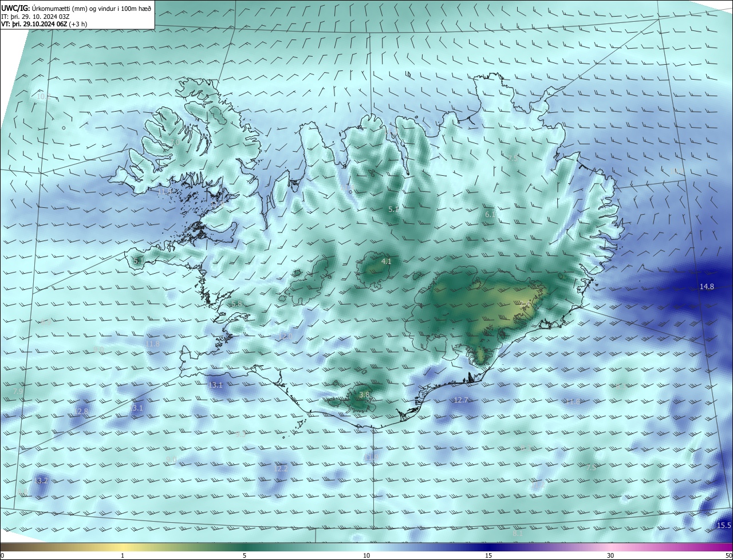733x560 pixels.
Task: Click the 4.1 value over the central glacier
Action: (386, 261)
